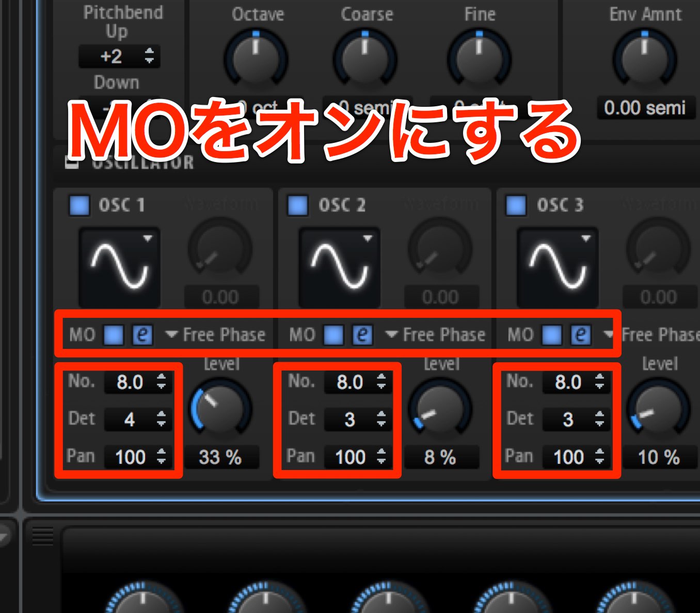Open OSC 1 sine waveform selector

click(119, 267)
